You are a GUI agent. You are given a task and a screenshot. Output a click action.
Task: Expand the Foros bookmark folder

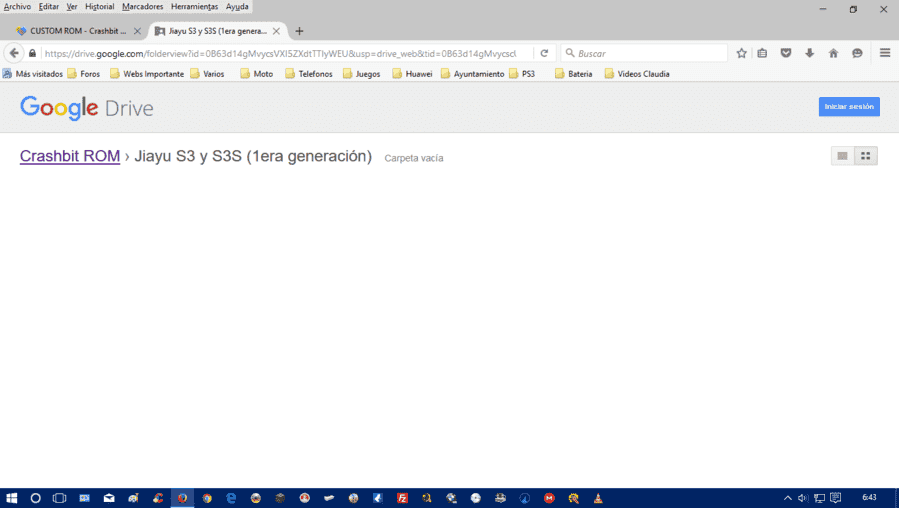pos(84,74)
